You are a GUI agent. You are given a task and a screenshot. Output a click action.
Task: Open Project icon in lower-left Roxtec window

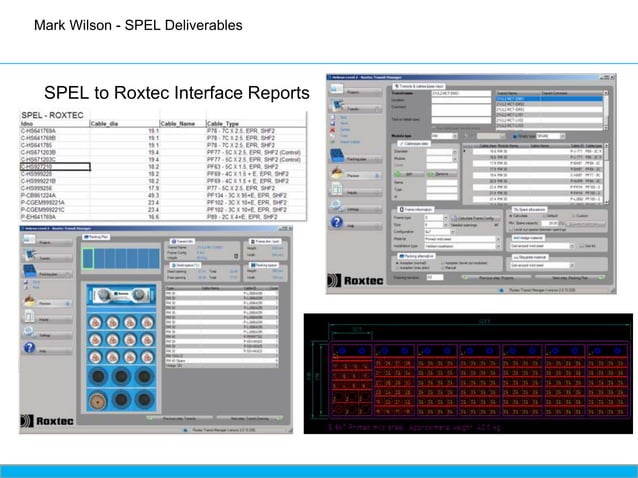pos(29,240)
